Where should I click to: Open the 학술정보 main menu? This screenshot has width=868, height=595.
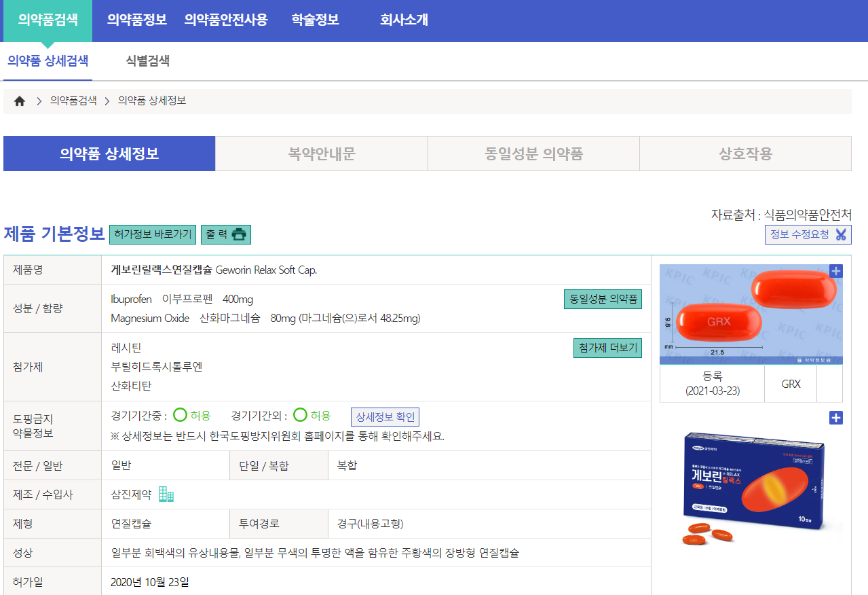coord(315,20)
